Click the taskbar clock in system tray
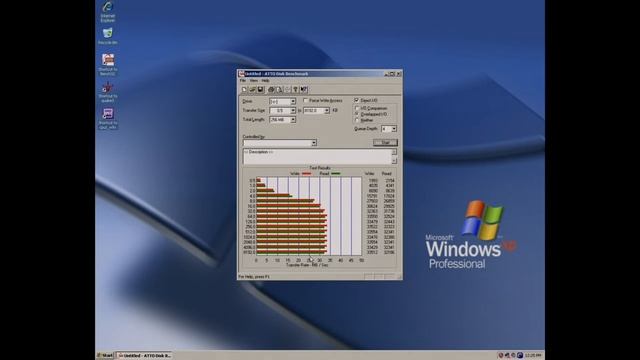This screenshot has width=640, height=360. pos(533,356)
